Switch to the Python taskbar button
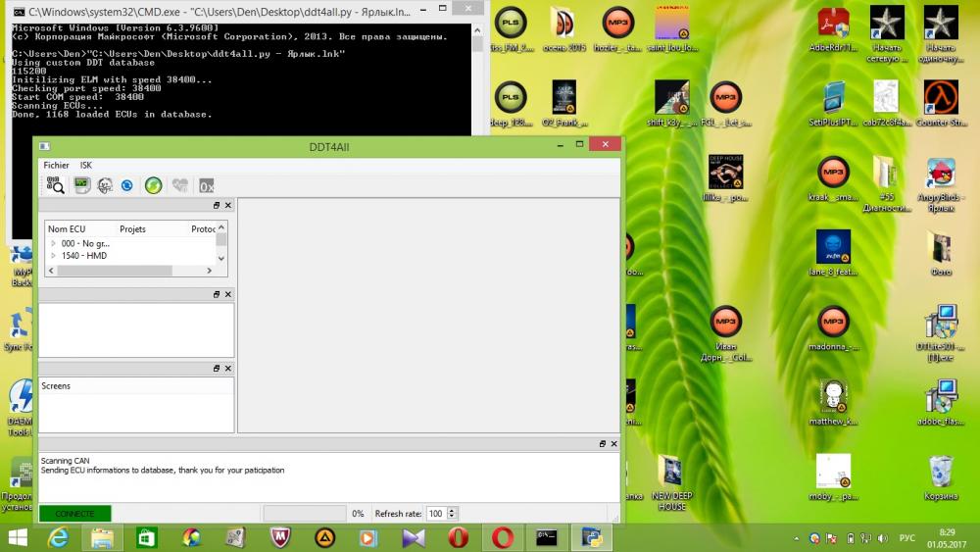Viewport: 980px width, 552px height. 591,537
